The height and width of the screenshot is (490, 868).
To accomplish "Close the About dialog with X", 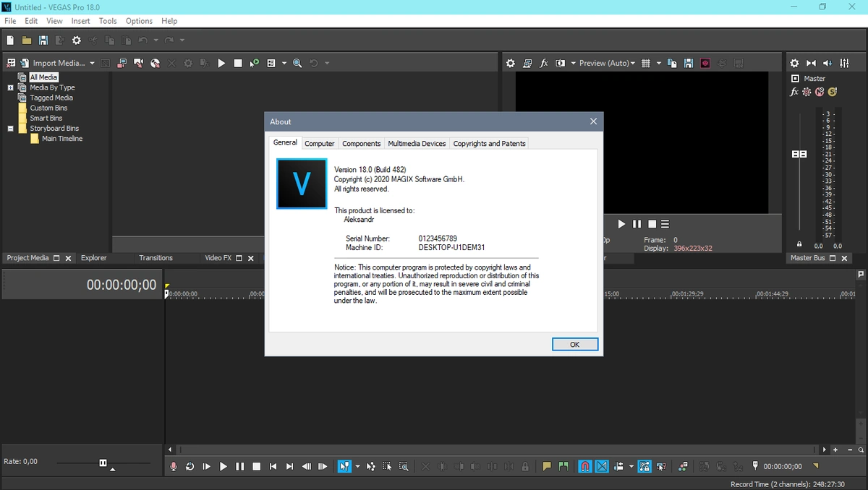I will click(594, 121).
